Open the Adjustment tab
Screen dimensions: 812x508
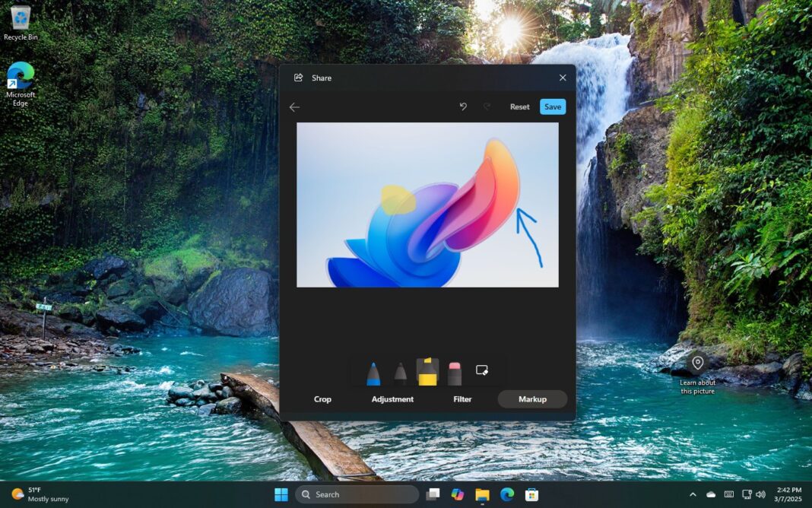[392, 398]
